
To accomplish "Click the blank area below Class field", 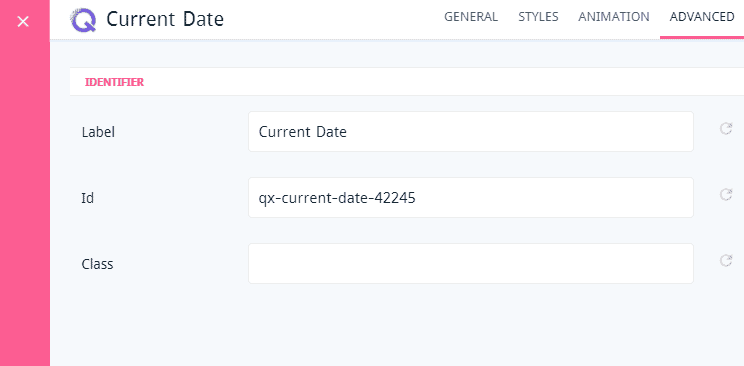I will [397, 328].
